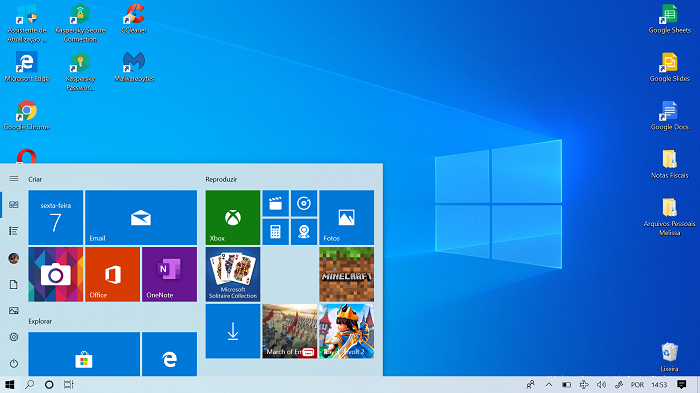Open the volume speaker icon
700x393 pixels.
click(x=601, y=385)
